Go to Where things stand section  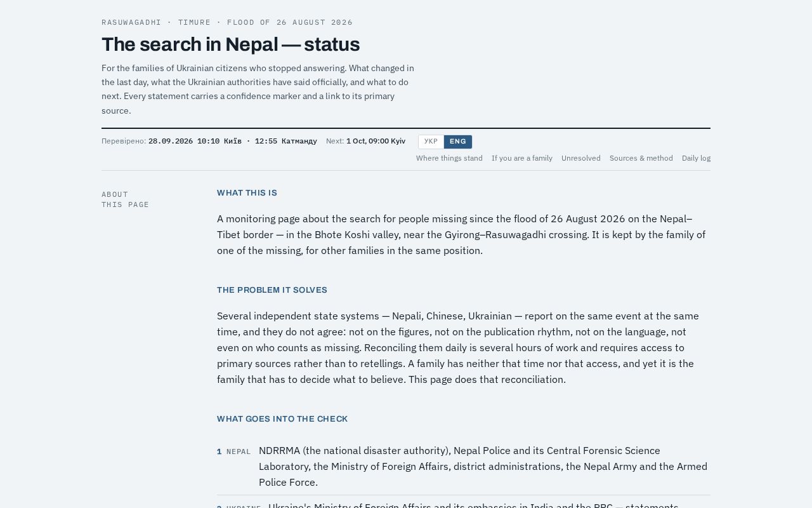[449, 158]
